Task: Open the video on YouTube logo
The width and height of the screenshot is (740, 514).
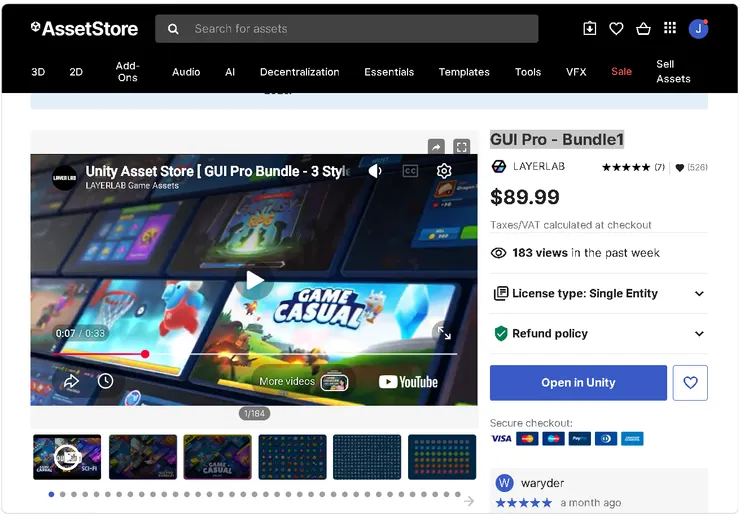Action: click(408, 382)
